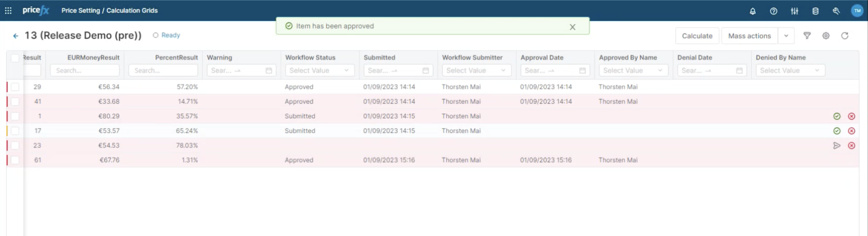Open grid settings gear icon
The image size is (868, 236).
pos(826,36)
